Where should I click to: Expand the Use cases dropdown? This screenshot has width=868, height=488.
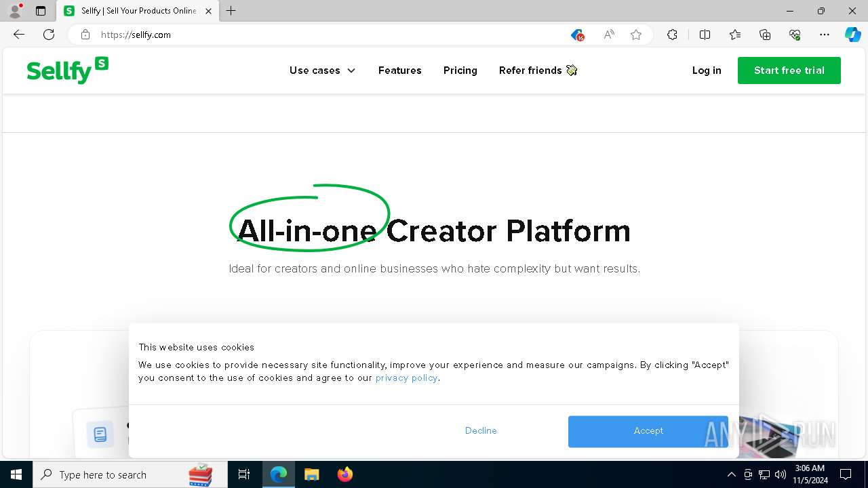click(x=322, y=70)
